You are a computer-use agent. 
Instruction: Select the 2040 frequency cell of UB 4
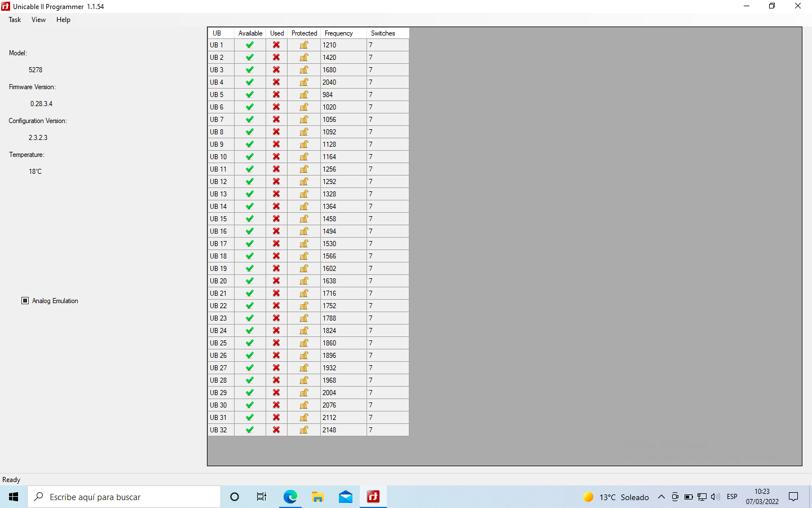pyautogui.click(x=343, y=82)
